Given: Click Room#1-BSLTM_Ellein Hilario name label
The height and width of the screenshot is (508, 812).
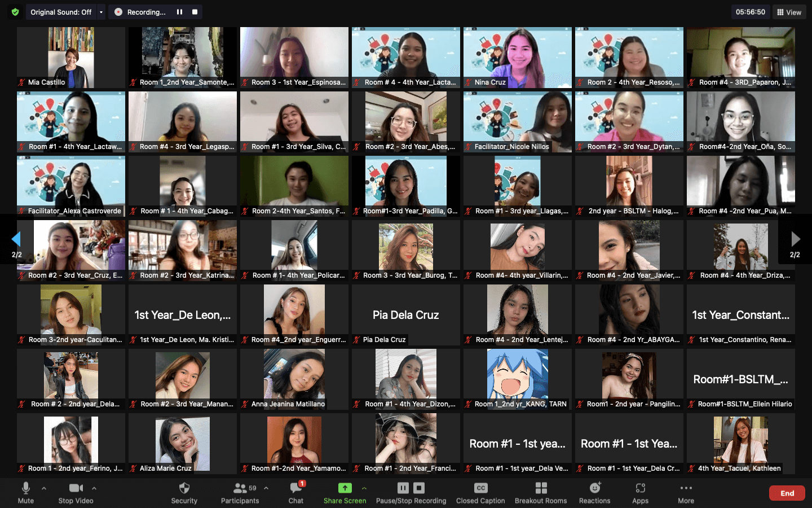Looking at the screenshot, I should point(745,404).
